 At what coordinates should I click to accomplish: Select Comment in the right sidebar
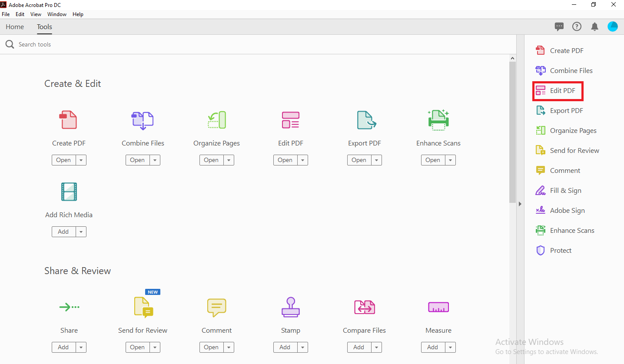point(558,170)
